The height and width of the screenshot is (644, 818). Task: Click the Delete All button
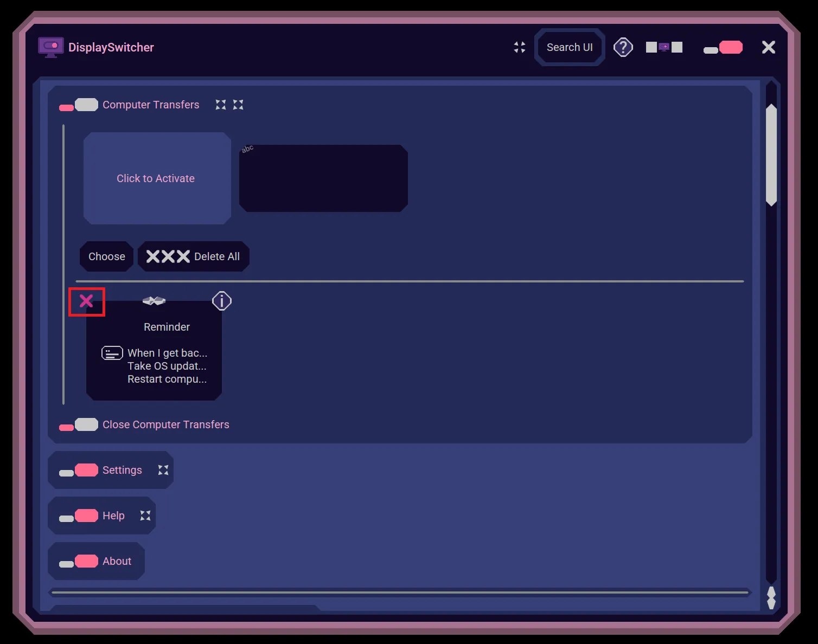pos(193,256)
